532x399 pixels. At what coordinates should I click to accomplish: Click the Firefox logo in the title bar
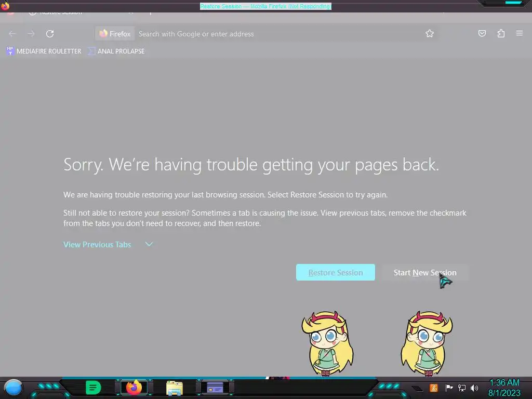(x=5, y=5)
